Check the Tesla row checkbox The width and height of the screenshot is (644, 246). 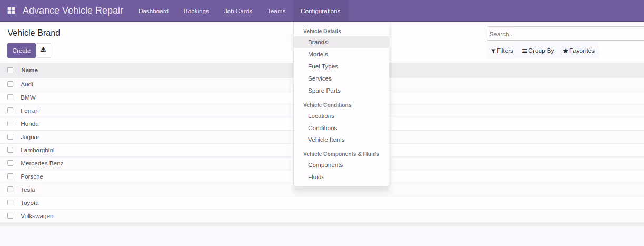(10, 190)
